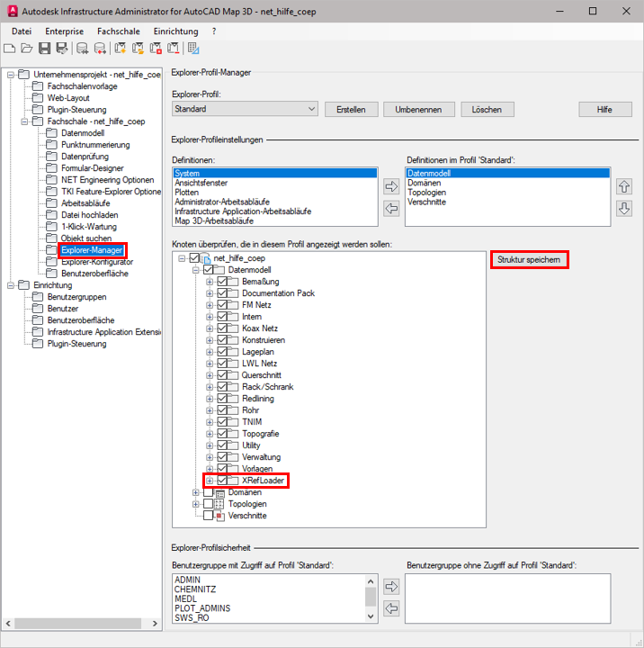644x648 pixels.
Task: Open the Enterprise menu
Action: (x=65, y=31)
